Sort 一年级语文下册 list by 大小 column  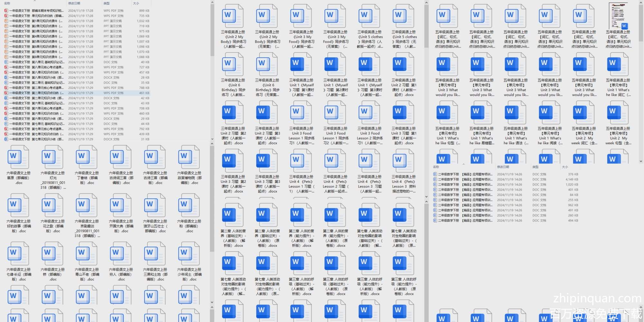(x=136, y=3)
